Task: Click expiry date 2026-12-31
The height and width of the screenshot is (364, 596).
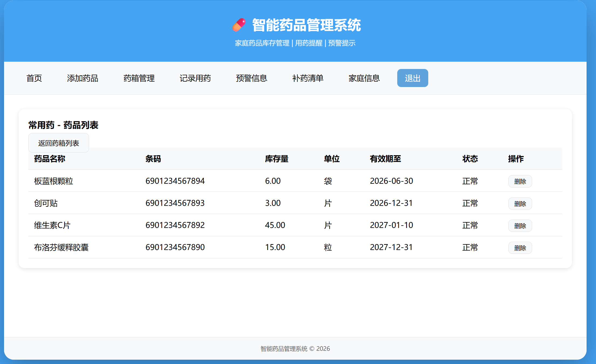Action: (392, 203)
